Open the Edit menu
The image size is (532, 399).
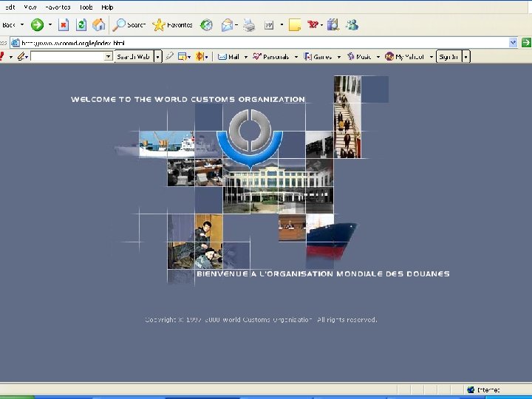coord(10,7)
